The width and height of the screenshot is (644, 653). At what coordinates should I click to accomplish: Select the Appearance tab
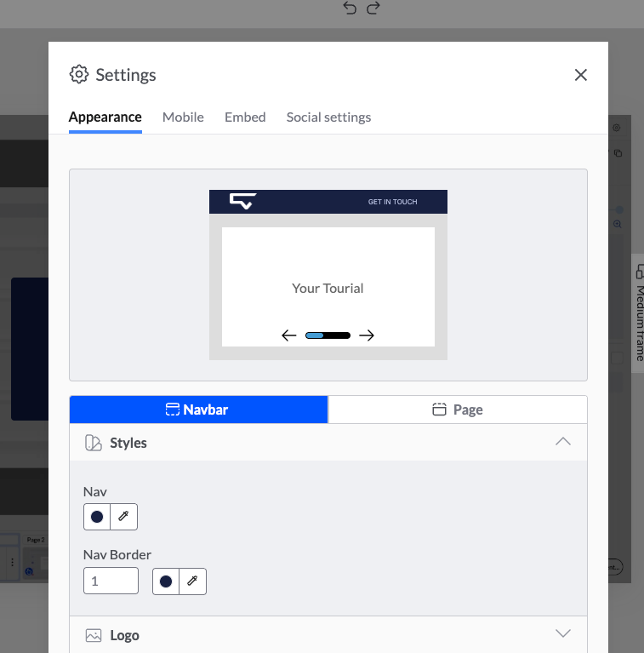105,117
